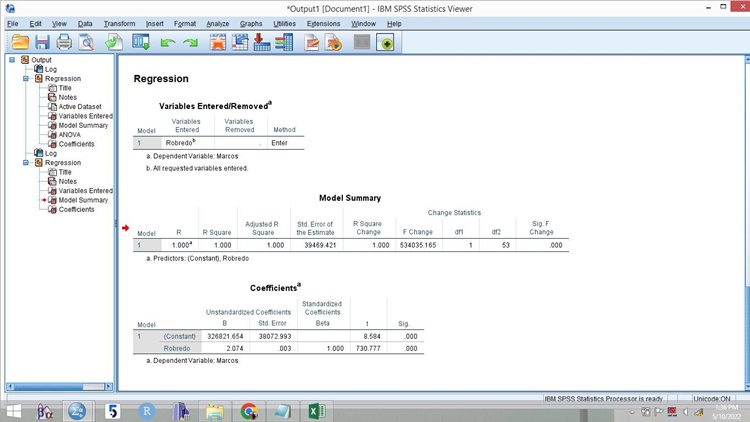
Task: Click the Robredo B value 2.074
Action: click(235, 348)
